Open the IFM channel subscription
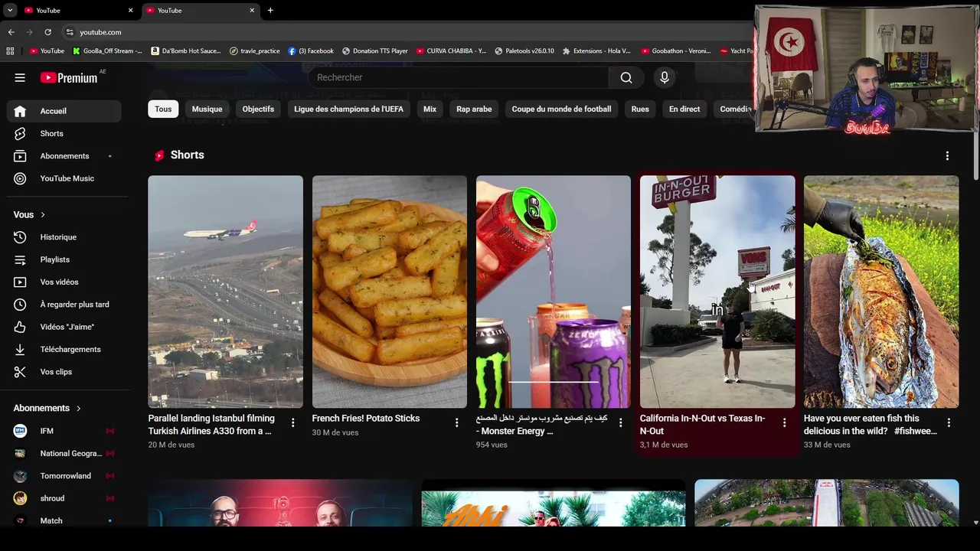The image size is (980, 551). (x=64, y=431)
